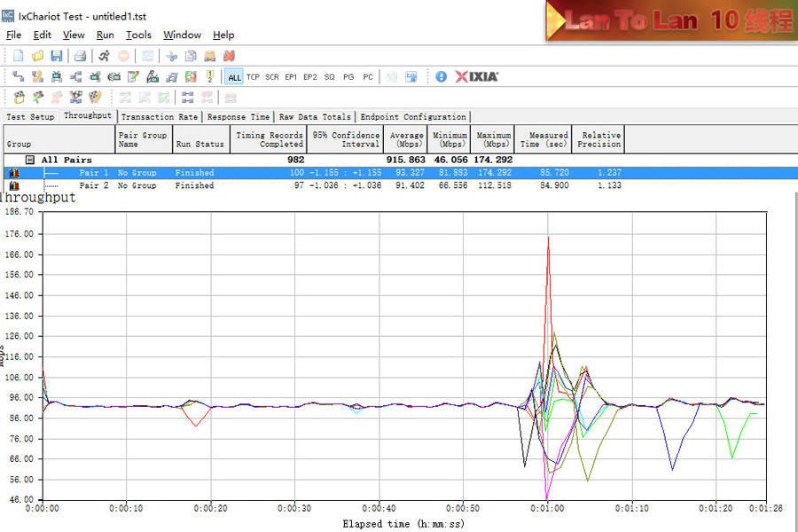Open a test file with folder icon
This screenshot has height=532, width=798.
38,56
